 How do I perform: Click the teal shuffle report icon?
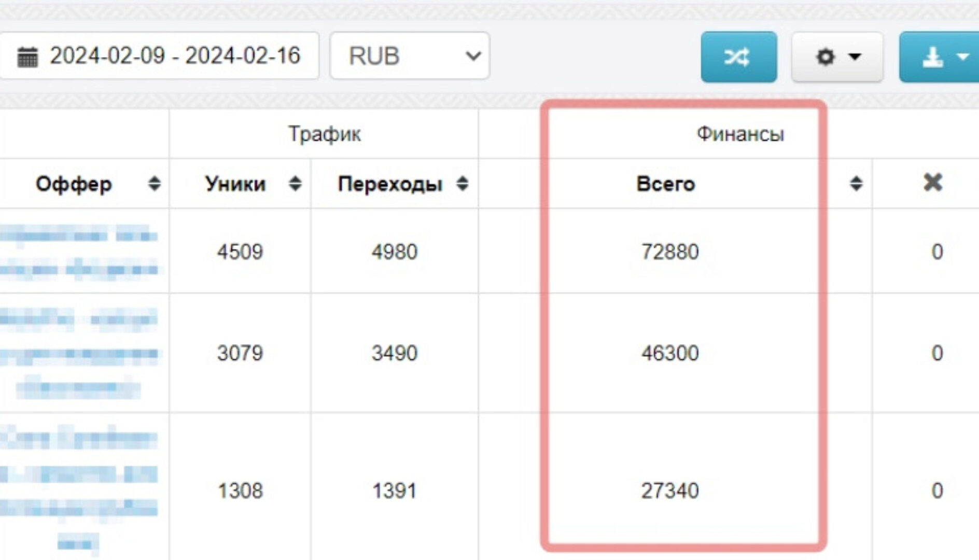[x=738, y=57]
